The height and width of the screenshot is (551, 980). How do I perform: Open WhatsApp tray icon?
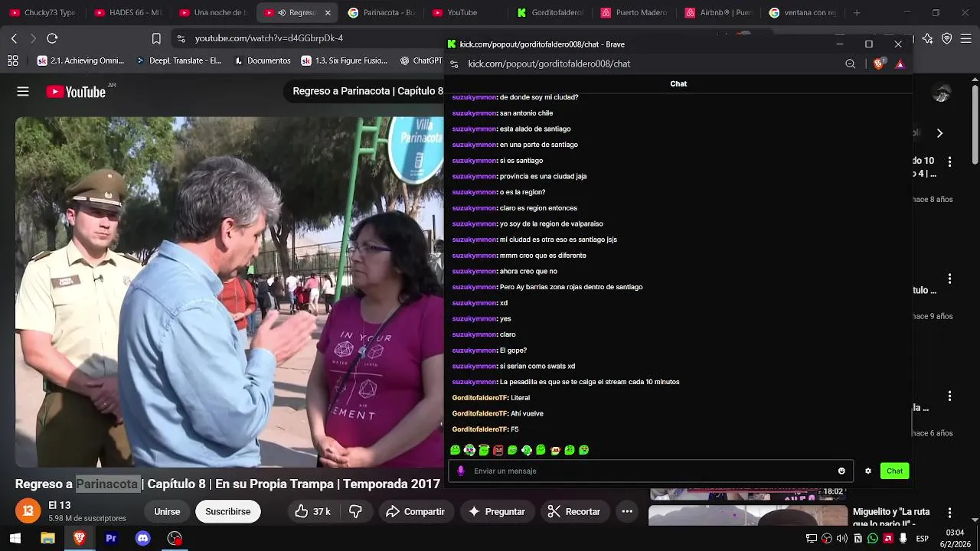[x=873, y=539]
